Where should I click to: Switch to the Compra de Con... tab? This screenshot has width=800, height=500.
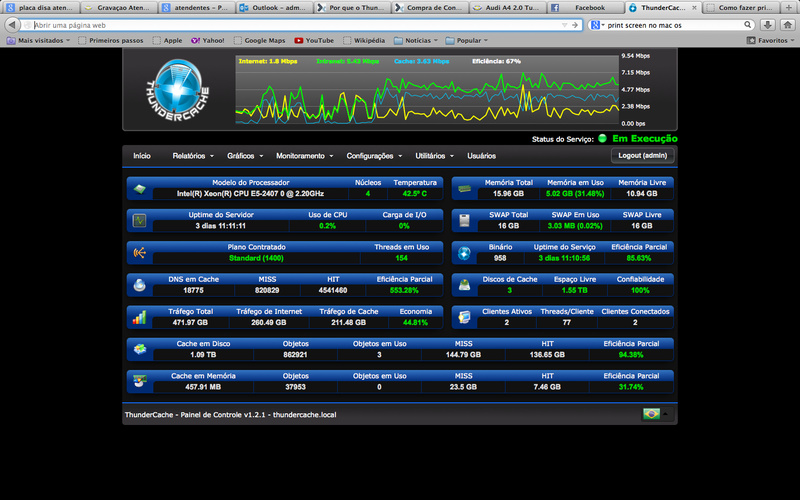coord(429,8)
